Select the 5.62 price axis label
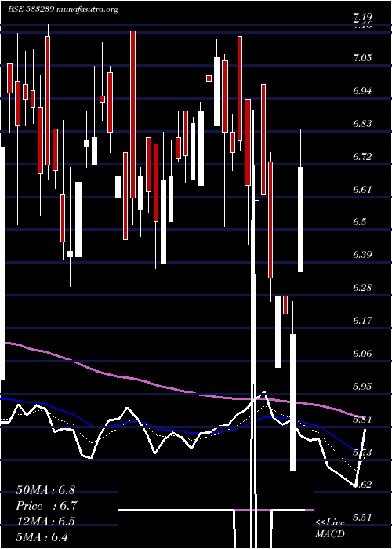Viewport: 392px width, 549px height. click(362, 485)
